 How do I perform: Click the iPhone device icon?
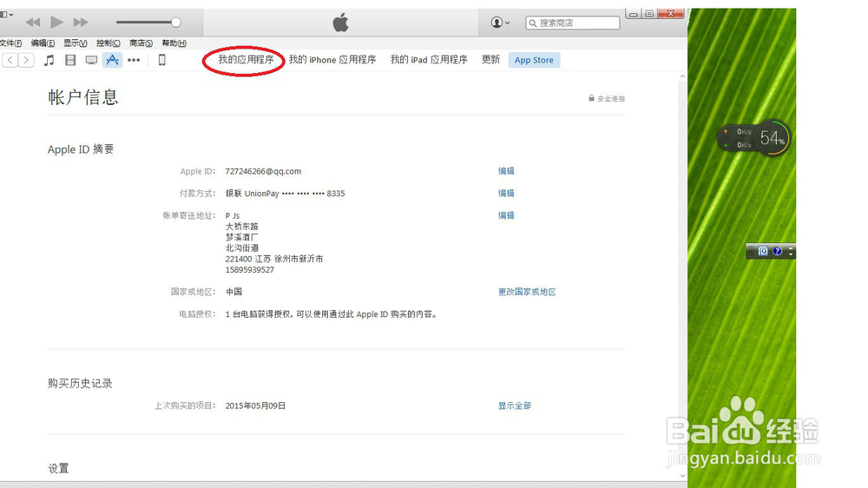coord(161,60)
